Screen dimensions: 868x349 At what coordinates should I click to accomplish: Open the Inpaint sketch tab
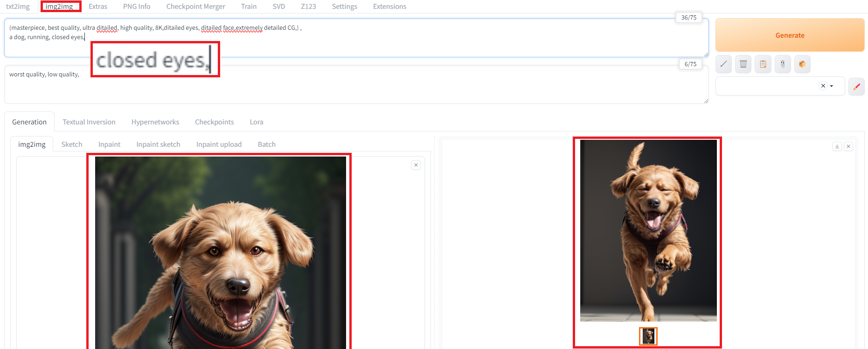(158, 144)
